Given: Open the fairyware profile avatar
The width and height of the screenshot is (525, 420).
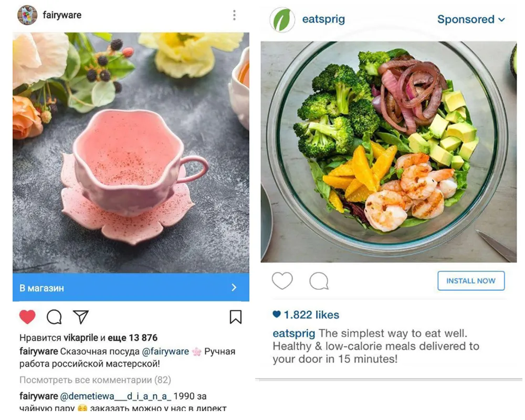Looking at the screenshot, I should tap(27, 15).
